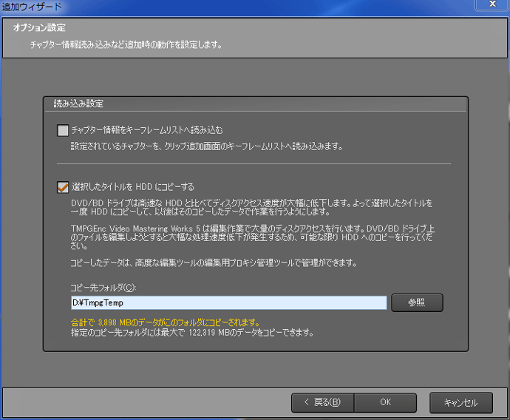510x420 pixels.
Task: Go back with the 戻る(B) button
Action: pyautogui.click(x=322, y=402)
